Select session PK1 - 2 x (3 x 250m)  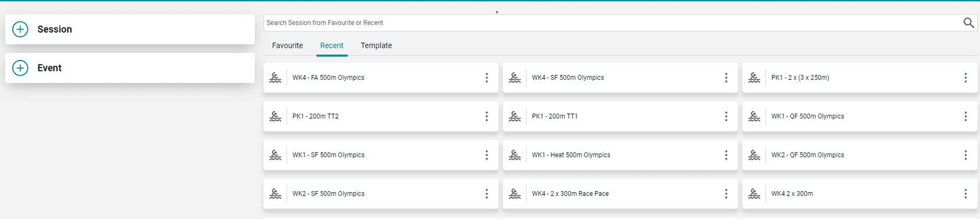[x=860, y=77]
